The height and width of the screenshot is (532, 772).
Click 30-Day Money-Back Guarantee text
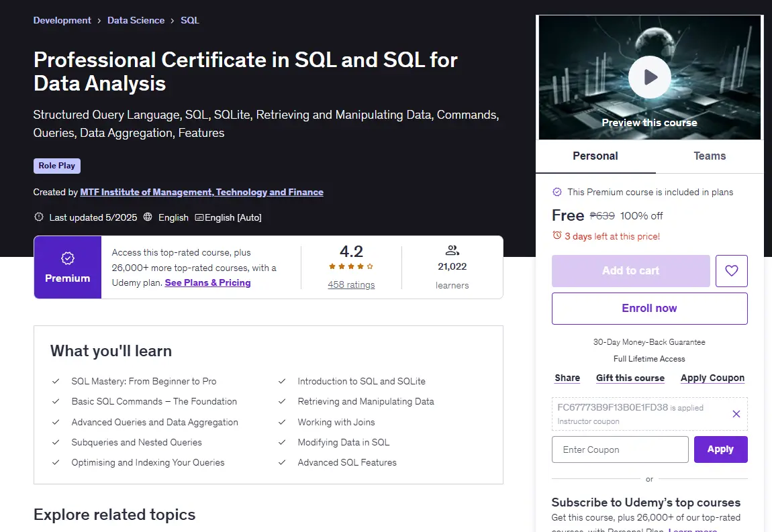click(x=649, y=342)
